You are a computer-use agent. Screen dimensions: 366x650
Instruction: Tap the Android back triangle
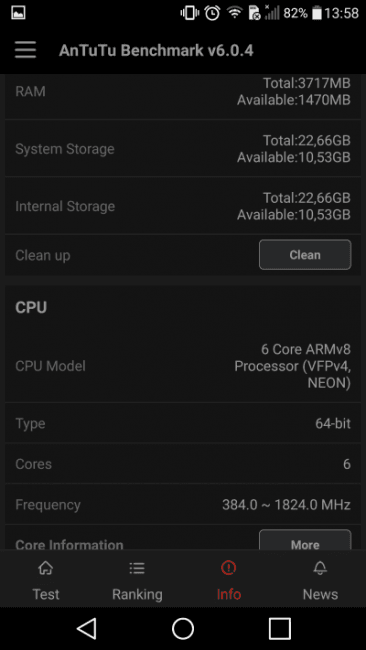(87, 628)
